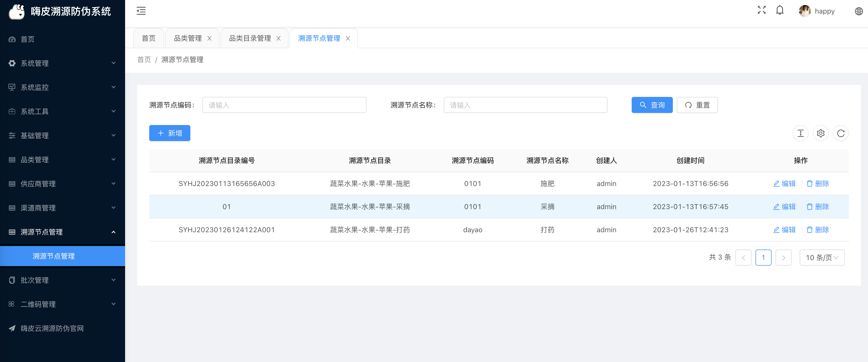The image size is (868, 362).
Task: Refresh the table with reload icon
Action: (x=841, y=133)
